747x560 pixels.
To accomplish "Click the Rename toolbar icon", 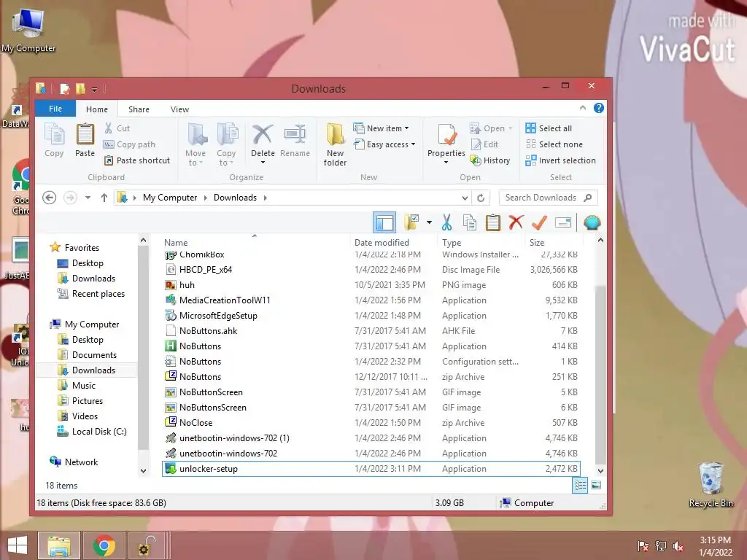I will (x=562, y=222).
